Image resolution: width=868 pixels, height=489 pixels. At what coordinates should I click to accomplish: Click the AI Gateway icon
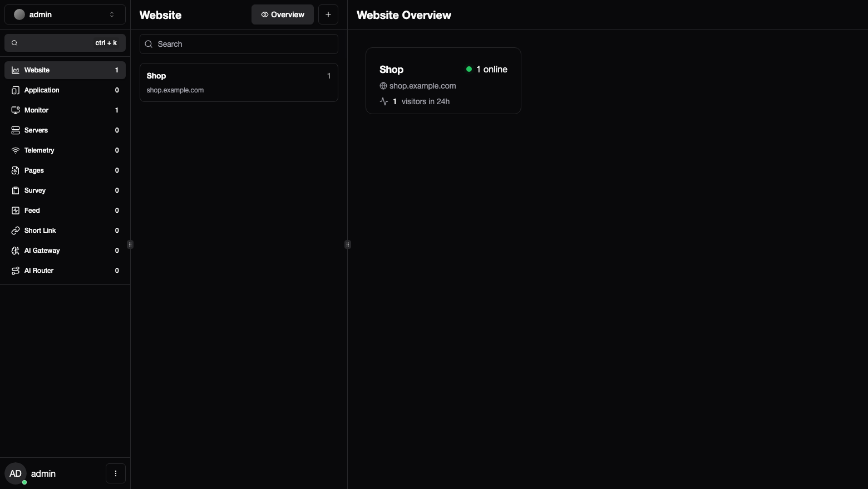pos(16,251)
